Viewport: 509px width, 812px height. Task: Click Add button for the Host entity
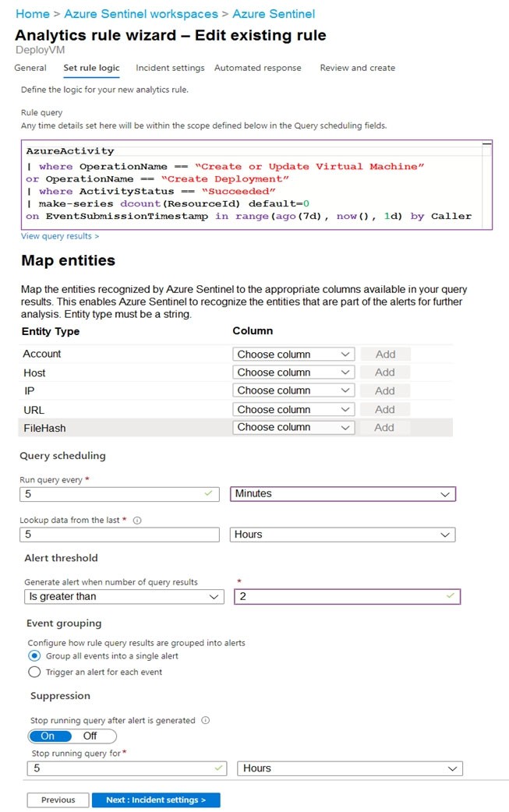point(385,372)
